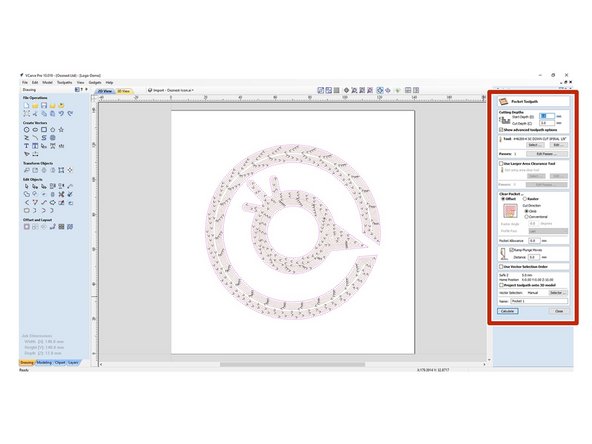
Task: Enable Use Vector Selection Order
Action: coord(501,267)
